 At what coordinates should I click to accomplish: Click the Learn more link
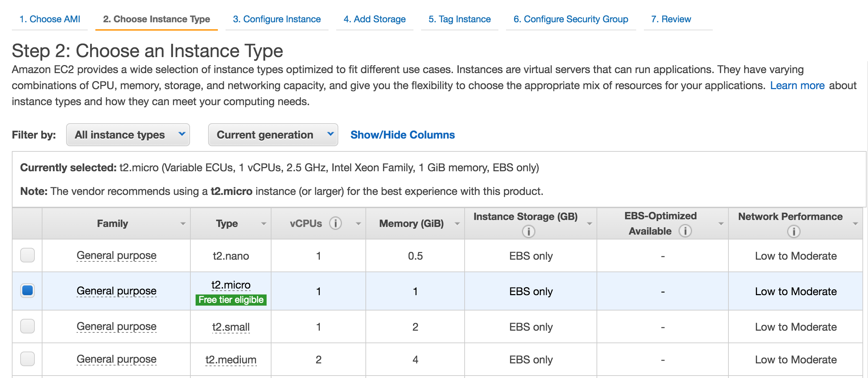797,86
